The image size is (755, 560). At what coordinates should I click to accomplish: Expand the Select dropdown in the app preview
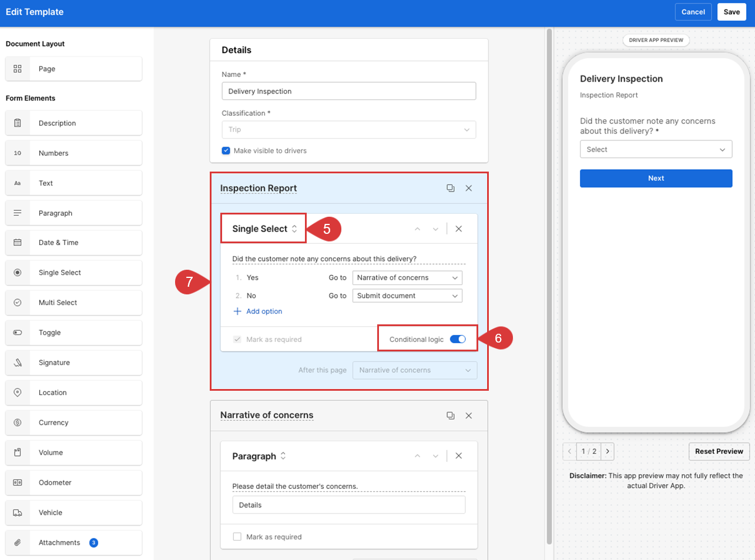[656, 149]
